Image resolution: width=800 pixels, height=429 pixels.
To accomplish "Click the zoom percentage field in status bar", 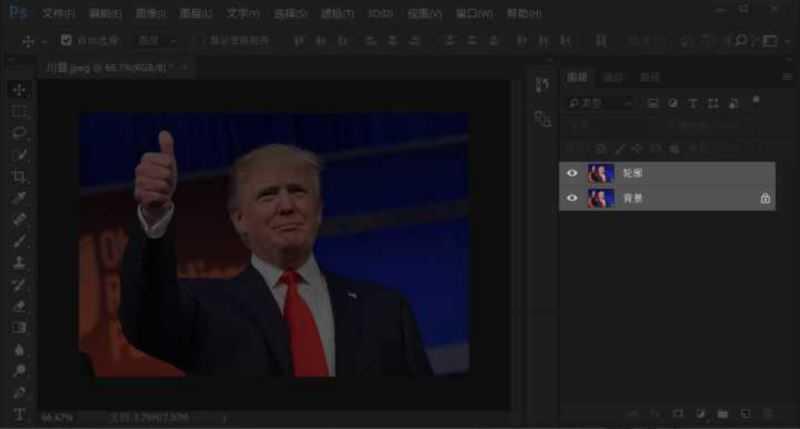I will [x=57, y=418].
